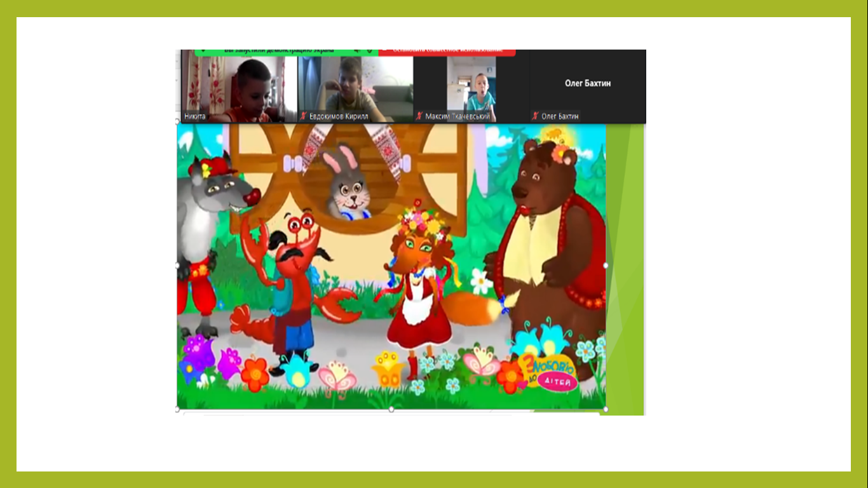Screen dimensions: 868x488
Task: Click the Евдокимов Кирилл name label
Action: point(339,116)
